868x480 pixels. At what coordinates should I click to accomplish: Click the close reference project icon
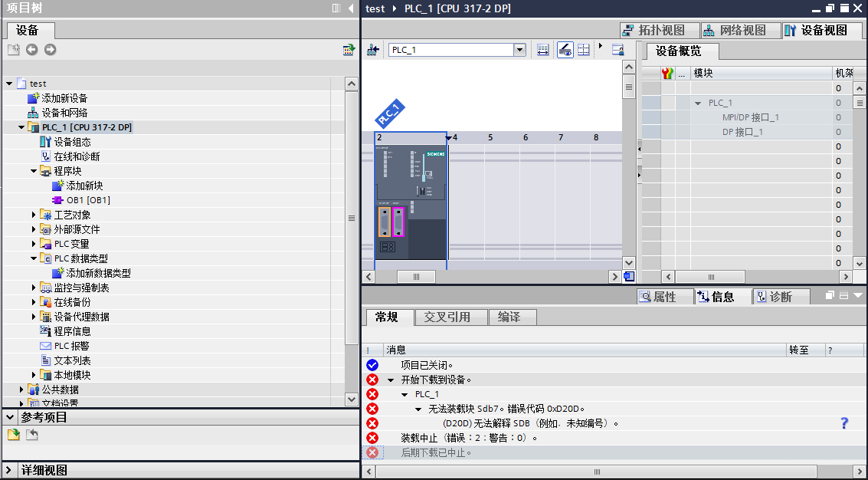click(32, 435)
